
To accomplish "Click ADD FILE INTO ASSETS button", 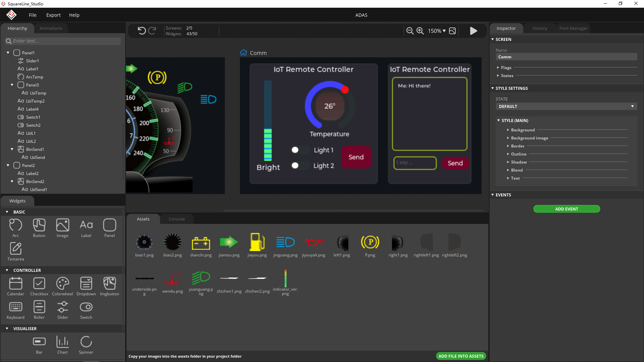I will (x=461, y=356).
